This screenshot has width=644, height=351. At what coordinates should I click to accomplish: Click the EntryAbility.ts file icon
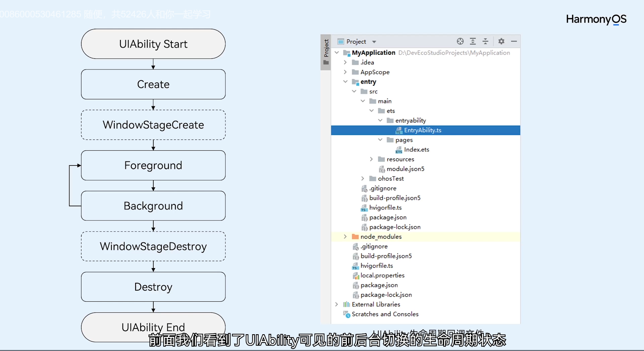(x=398, y=131)
